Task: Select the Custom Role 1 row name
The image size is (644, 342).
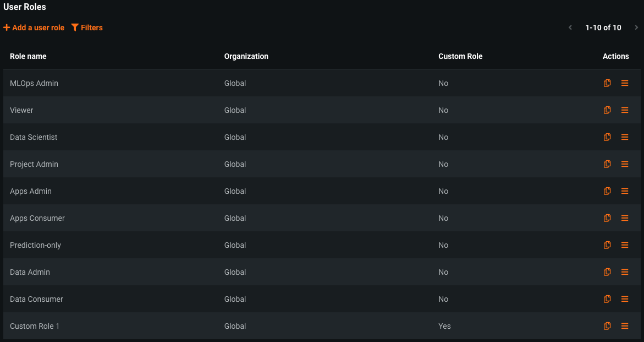Action: click(35, 326)
